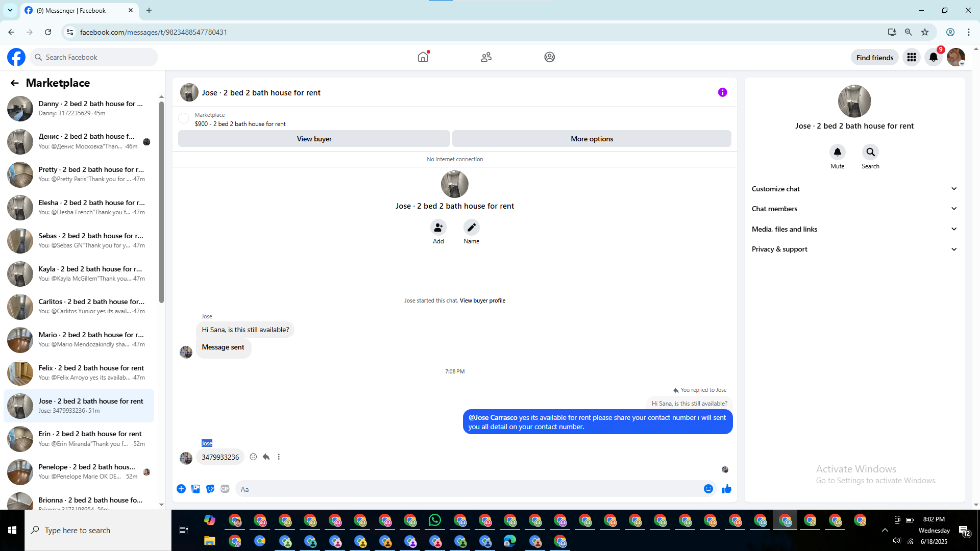
Task: Open the account profile picture menu
Action: pos(956,57)
